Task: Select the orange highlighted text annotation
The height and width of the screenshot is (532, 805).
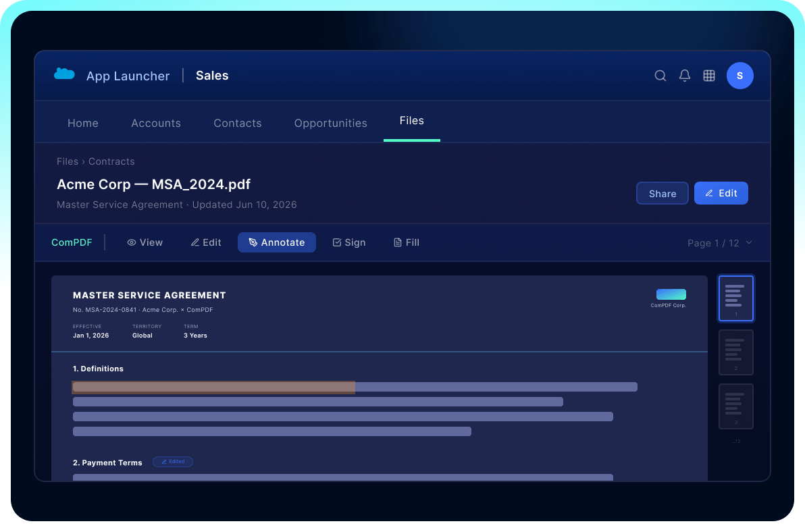Action: pos(213,388)
